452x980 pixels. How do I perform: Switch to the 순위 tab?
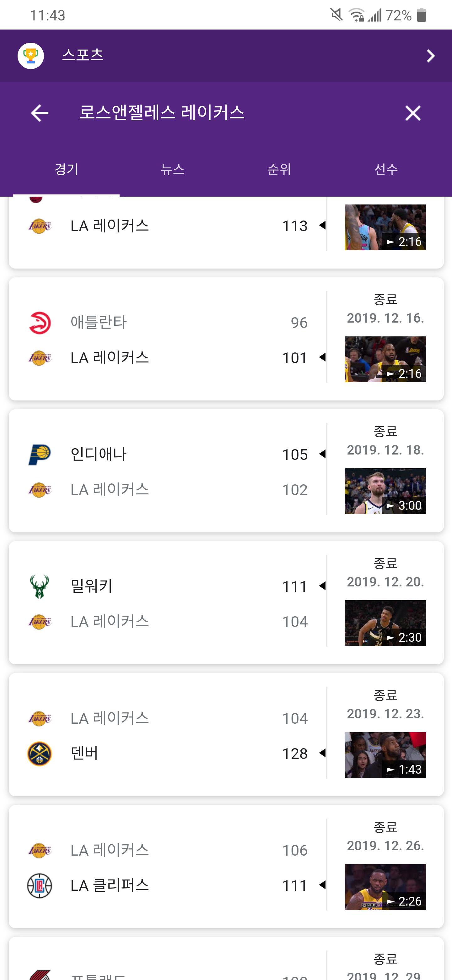pyautogui.click(x=279, y=169)
